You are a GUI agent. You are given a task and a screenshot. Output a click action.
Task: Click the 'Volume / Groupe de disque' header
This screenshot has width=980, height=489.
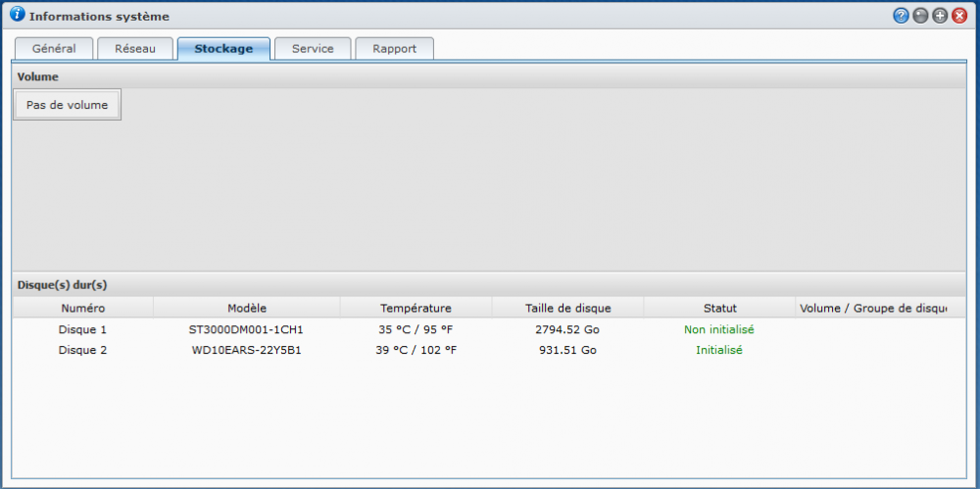(x=872, y=308)
